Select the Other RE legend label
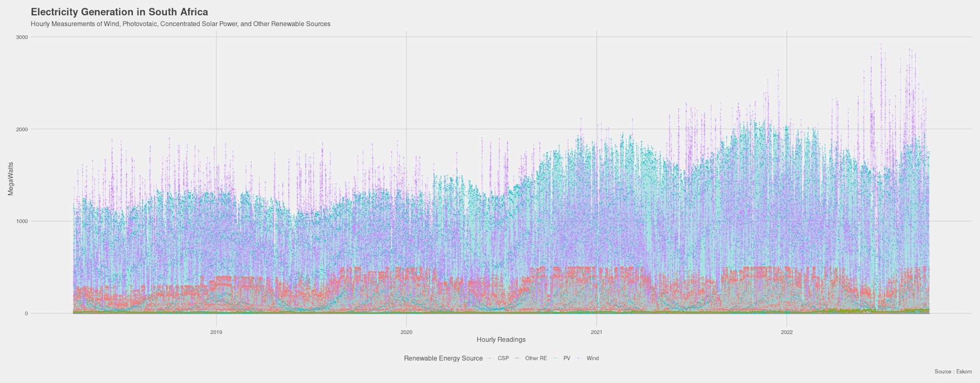 (x=535, y=358)
